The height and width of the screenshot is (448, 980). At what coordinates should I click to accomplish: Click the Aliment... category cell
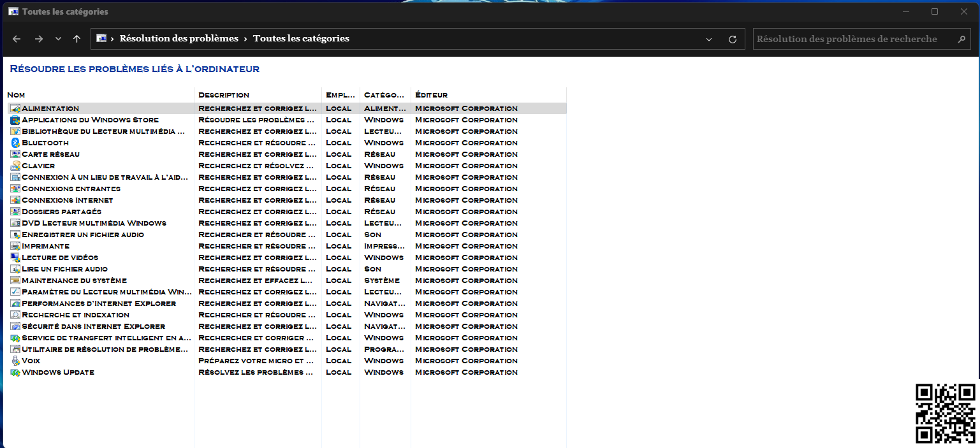pyautogui.click(x=385, y=108)
